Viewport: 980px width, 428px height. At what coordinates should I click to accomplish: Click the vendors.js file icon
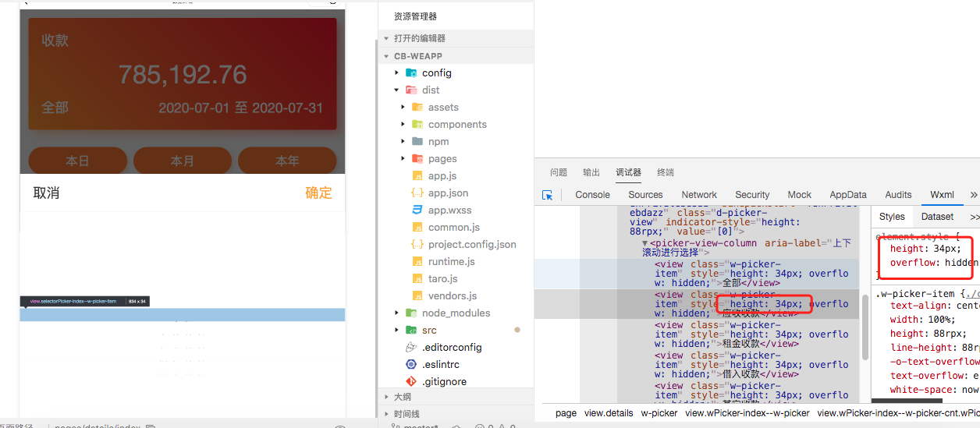coord(417,295)
